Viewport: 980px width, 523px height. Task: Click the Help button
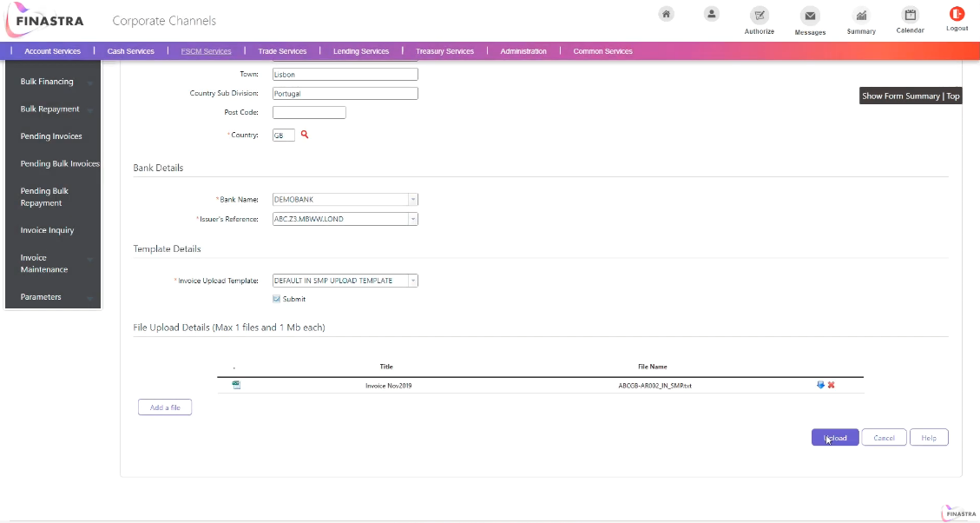929,437
